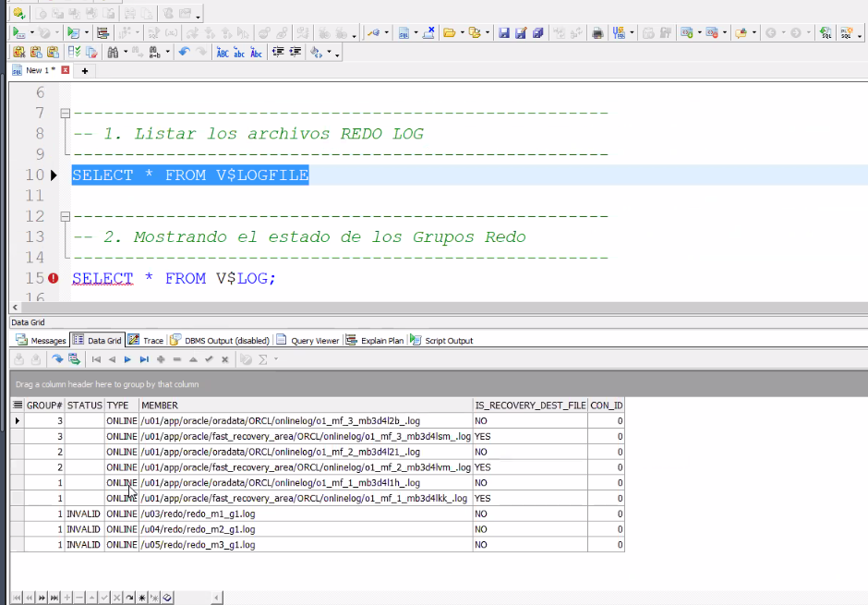Collapse the comment block at line 7

click(x=64, y=114)
